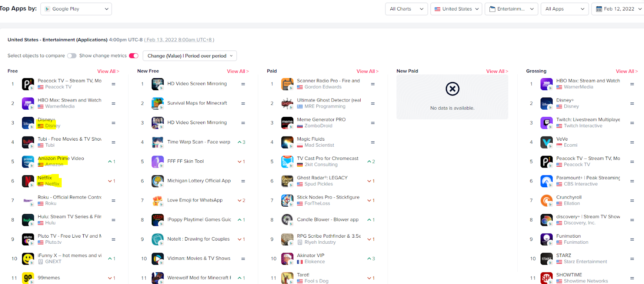644x284 pixels.
Task: Open the WarnerMedia publisher link in Free
Action: coord(60,106)
